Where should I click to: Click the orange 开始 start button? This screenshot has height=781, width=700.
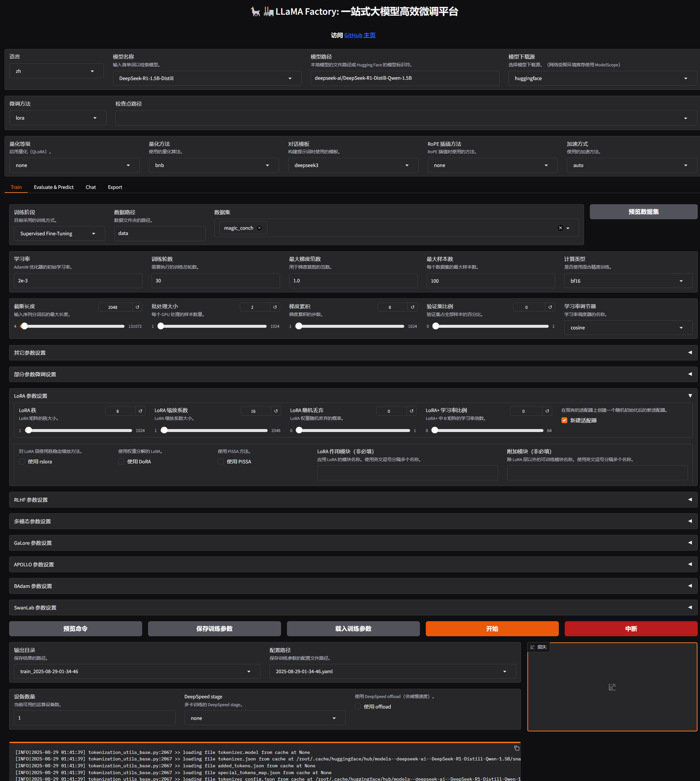[492, 628]
